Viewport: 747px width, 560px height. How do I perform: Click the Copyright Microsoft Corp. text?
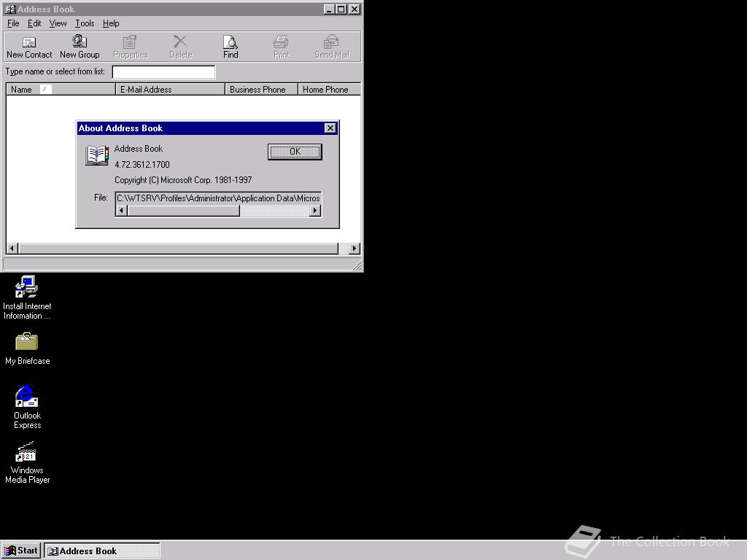(183, 180)
